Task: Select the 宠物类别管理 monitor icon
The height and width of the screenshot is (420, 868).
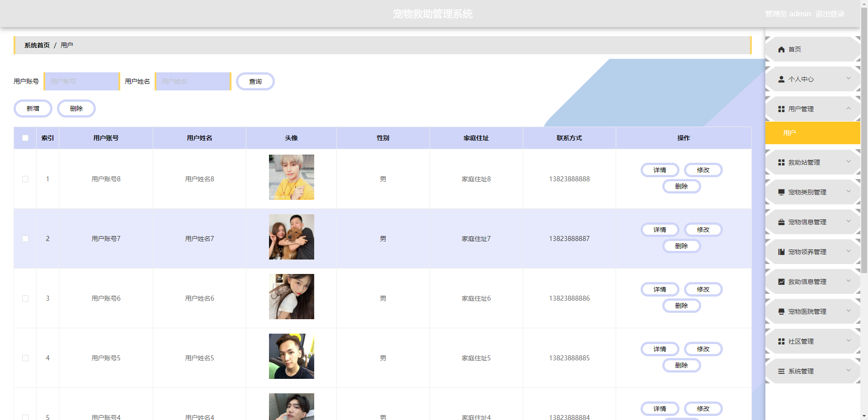Action: 781,192
